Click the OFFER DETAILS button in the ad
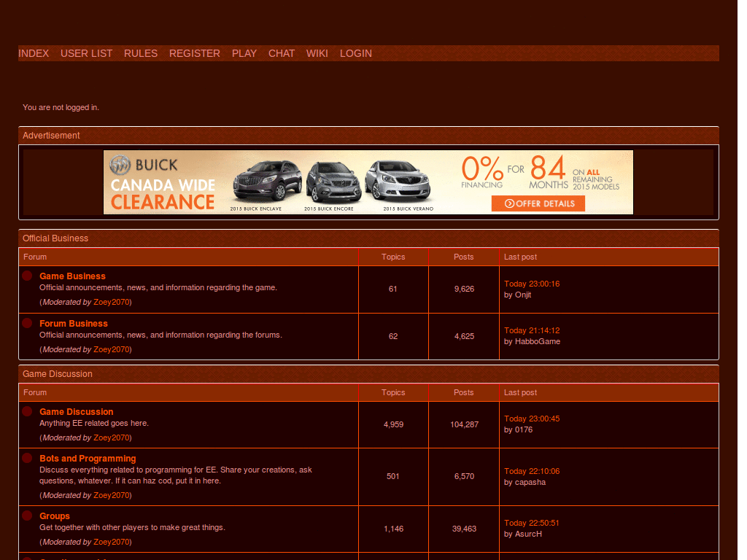The height and width of the screenshot is (560, 747). (x=538, y=203)
